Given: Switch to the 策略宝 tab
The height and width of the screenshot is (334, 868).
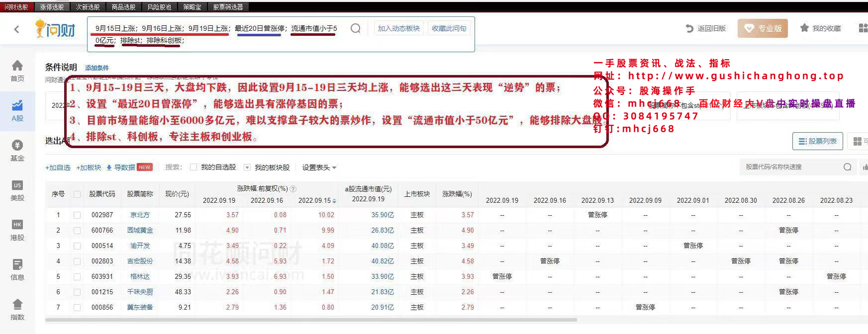Looking at the screenshot, I should point(193,7).
